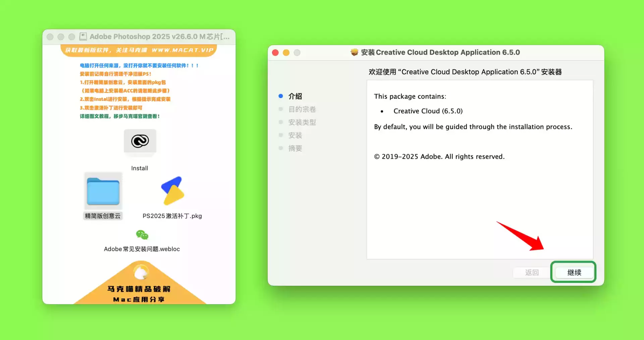This screenshot has height=340, width=644.
Task: Click the 返回 button
Action: point(531,272)
